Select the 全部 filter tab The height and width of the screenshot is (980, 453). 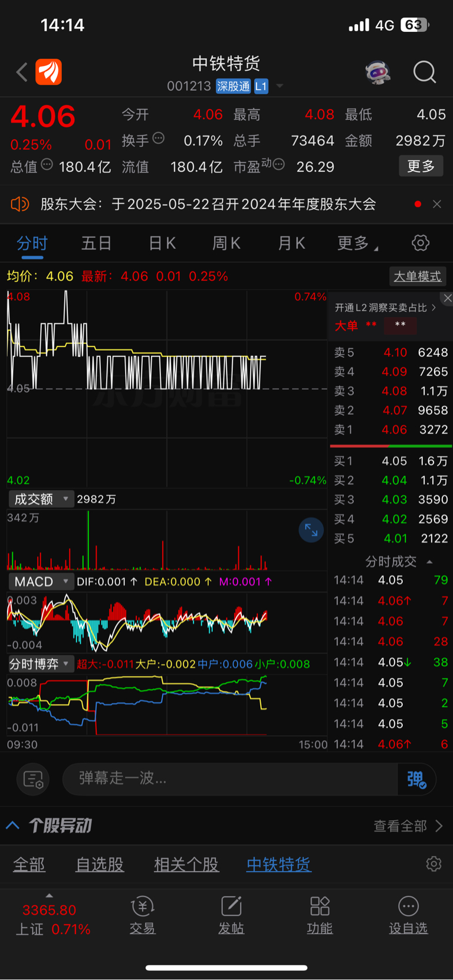tap(29, 864)
